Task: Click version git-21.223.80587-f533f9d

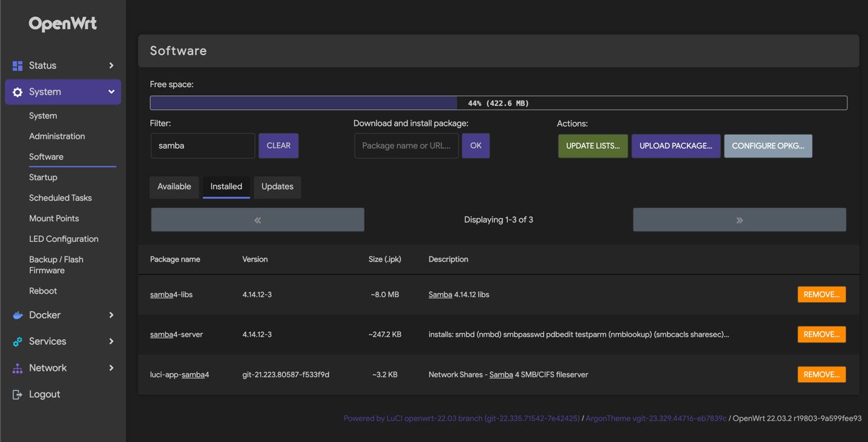Action: pyautogui.click(x=286, y=374)
